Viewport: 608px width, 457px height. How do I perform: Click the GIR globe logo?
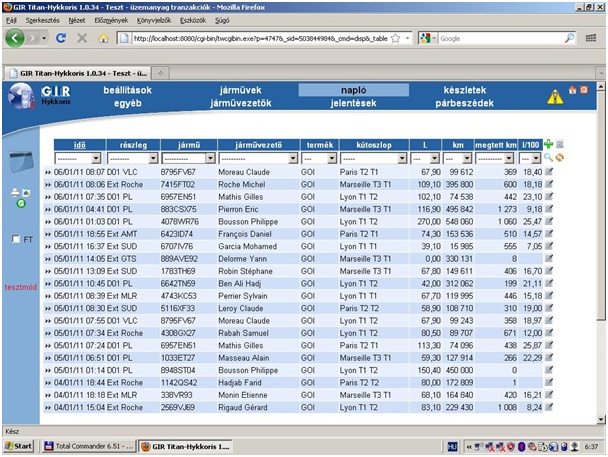point(21,96)
